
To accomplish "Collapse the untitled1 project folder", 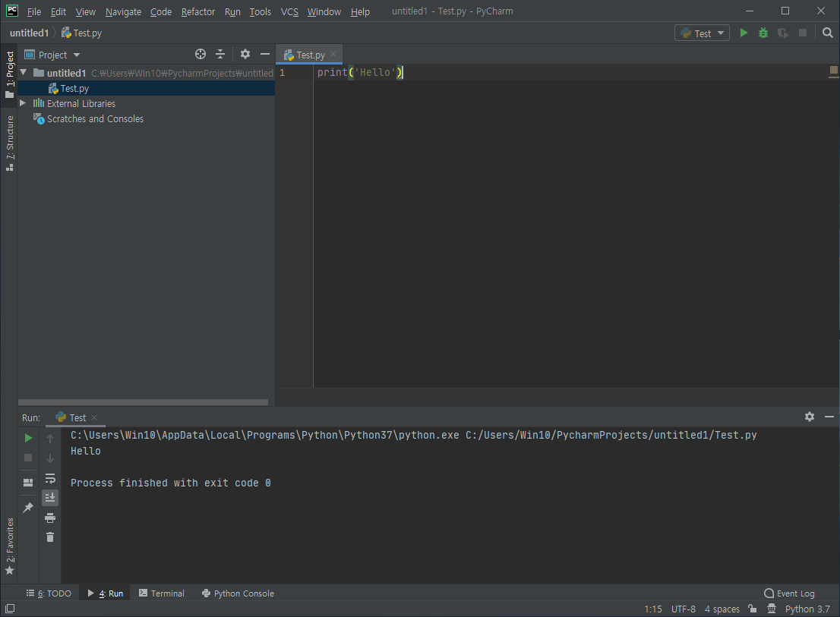I will click(x=24, y=72).
